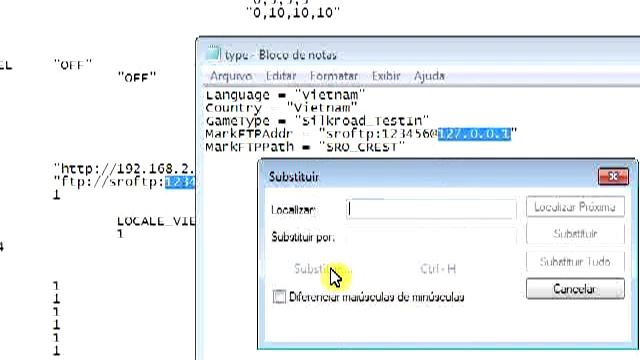Open the Editar menu

tap(281, 76)
